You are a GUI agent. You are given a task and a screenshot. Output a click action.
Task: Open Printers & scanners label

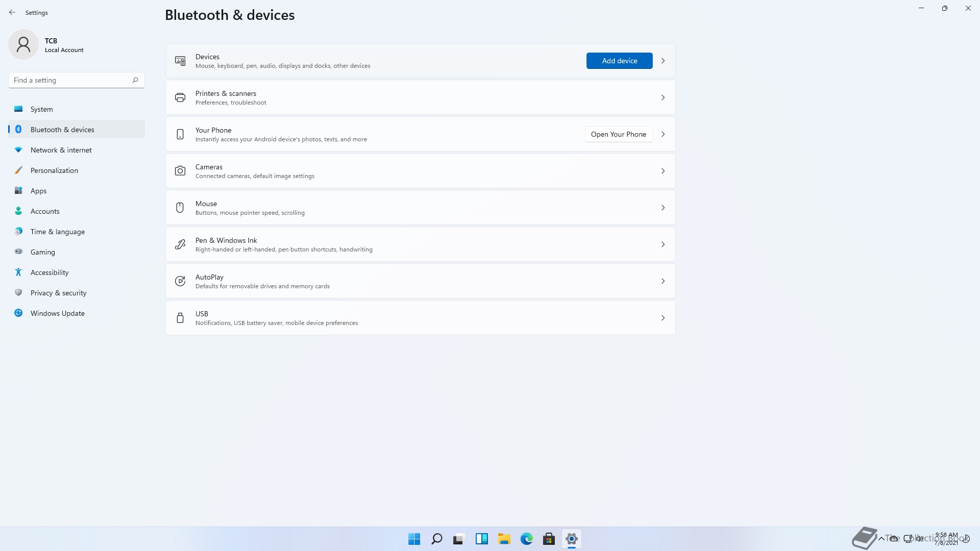[226, 93]
